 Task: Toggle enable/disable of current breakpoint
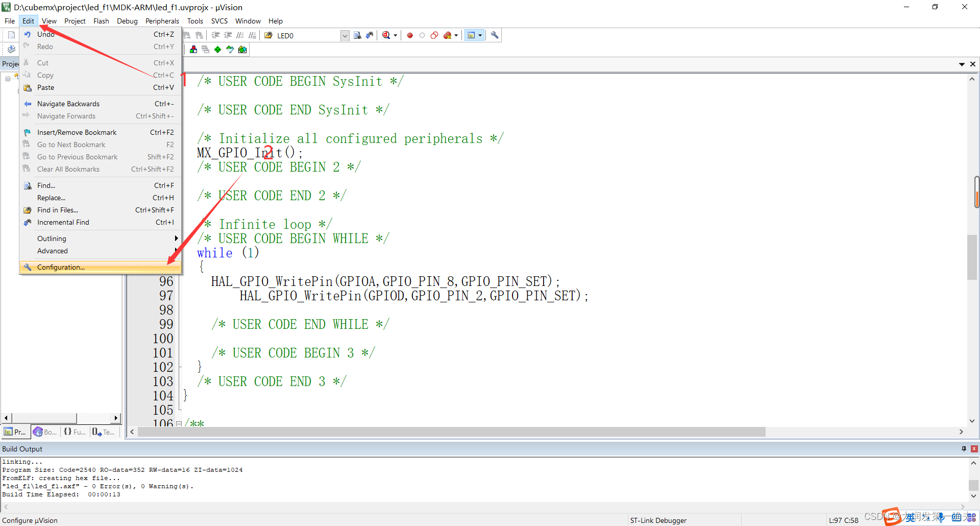click(x=422, y=35)
